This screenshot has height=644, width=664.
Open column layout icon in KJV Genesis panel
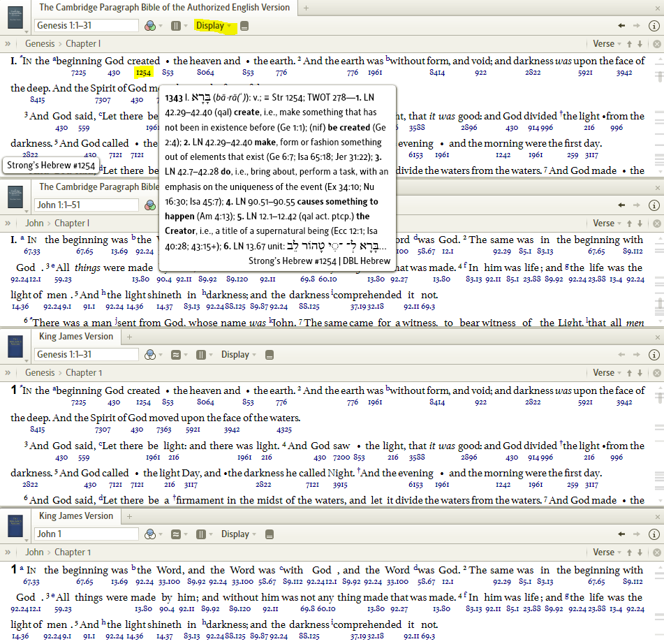[201, 355]
